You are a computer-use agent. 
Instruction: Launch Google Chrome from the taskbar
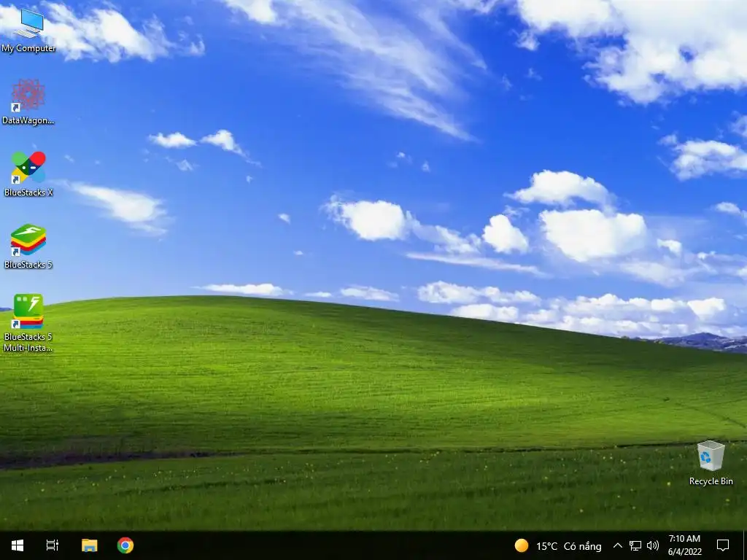click(x=125, y=545)
